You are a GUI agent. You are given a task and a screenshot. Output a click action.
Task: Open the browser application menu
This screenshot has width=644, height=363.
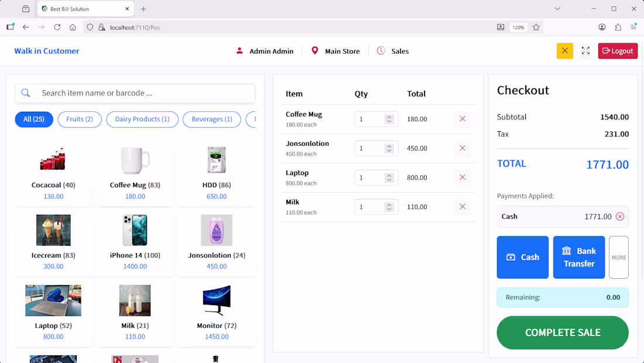[633, 27]
